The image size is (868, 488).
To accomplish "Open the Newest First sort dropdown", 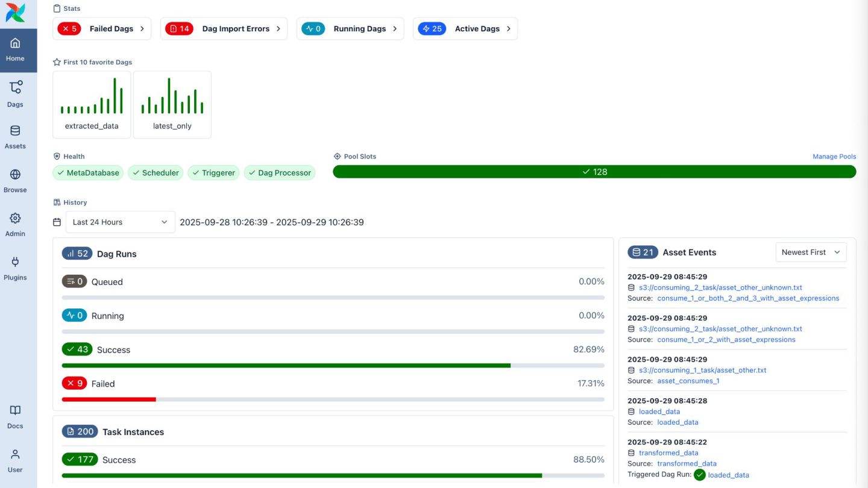I will click(811, 252).
